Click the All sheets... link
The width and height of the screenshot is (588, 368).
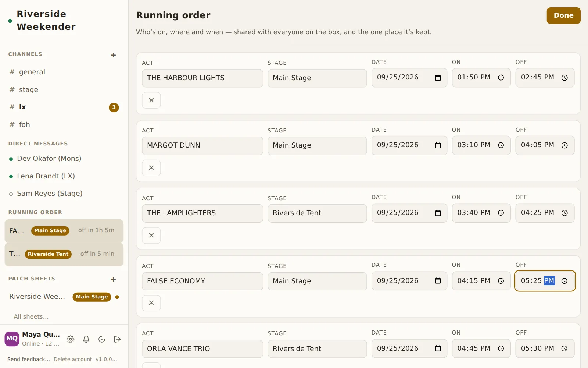(31, 317)
